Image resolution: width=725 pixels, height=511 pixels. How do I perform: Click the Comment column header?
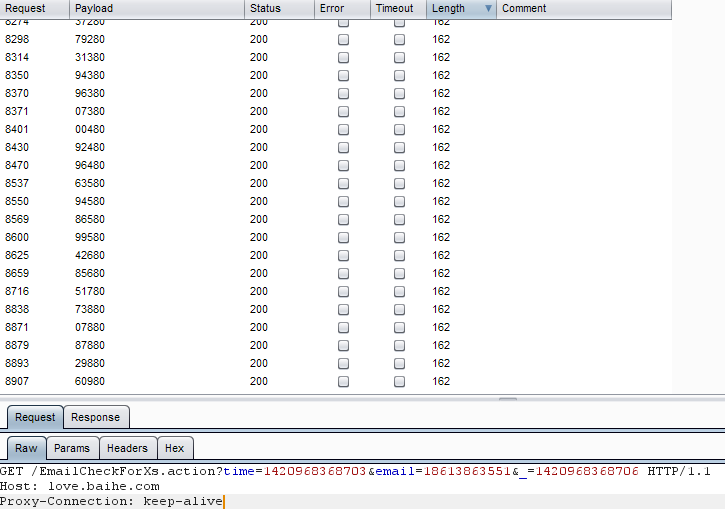pyautogui.click(x=584, y=9)
